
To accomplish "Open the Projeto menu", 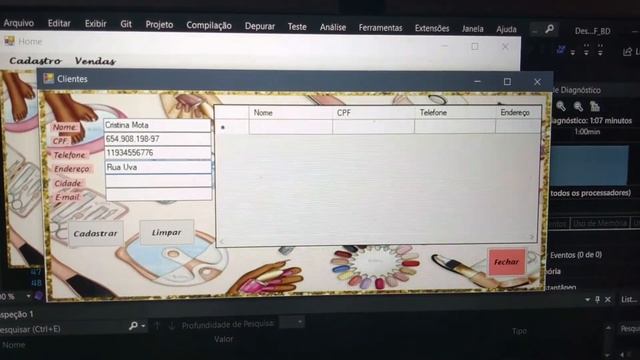I will 159,25.
